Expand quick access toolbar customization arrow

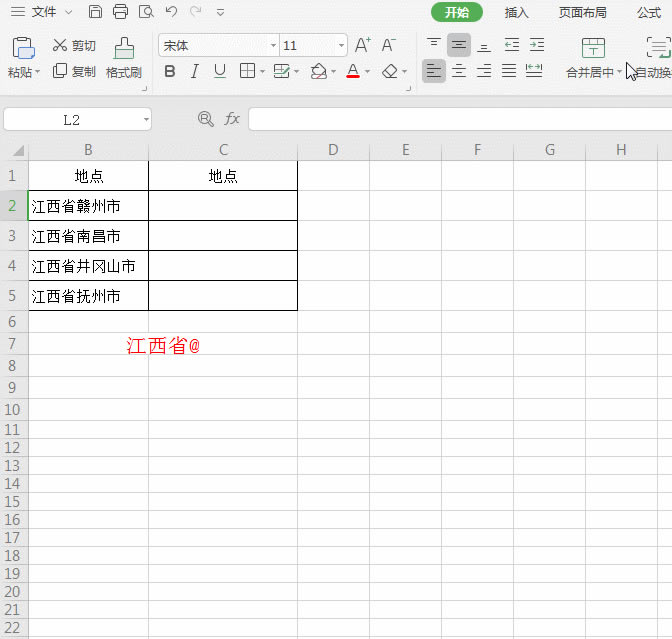pos(220,12)
